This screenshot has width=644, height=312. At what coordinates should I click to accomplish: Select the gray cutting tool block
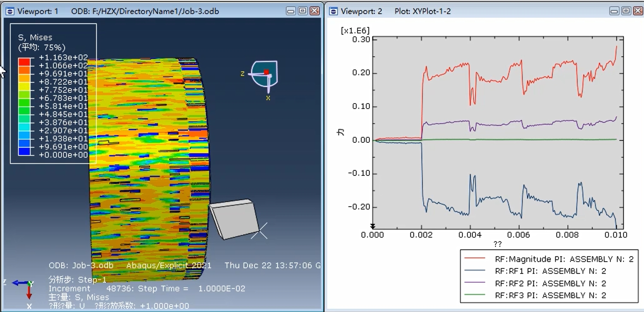coord(235,219)
